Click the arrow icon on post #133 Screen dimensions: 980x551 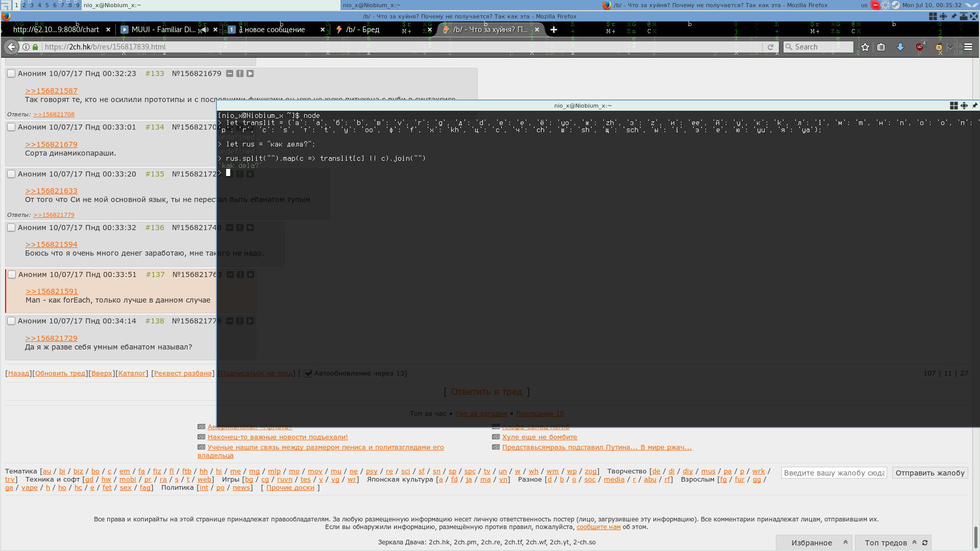(x=250, y=73)
